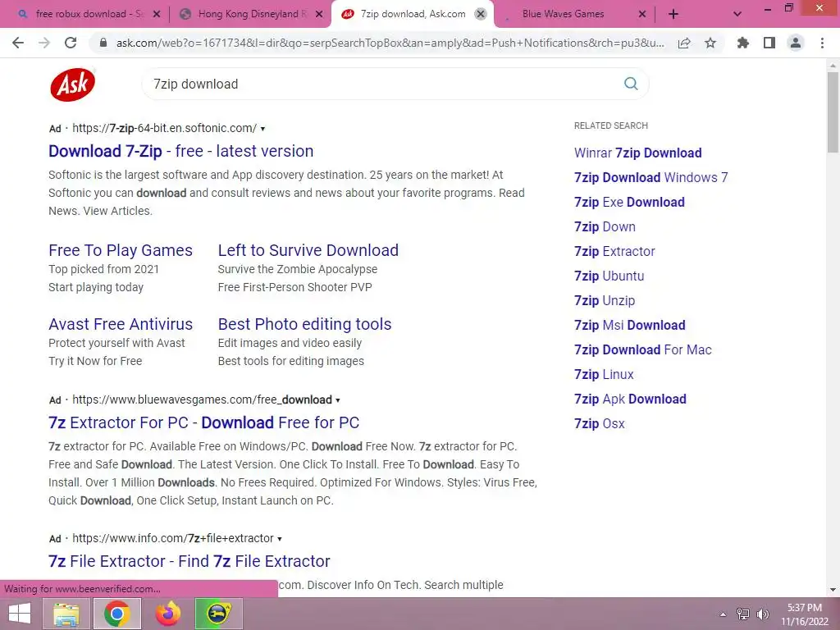Click the network tray icon
The height and width of the screenshot is (630, 840).
tap(743, 614)
